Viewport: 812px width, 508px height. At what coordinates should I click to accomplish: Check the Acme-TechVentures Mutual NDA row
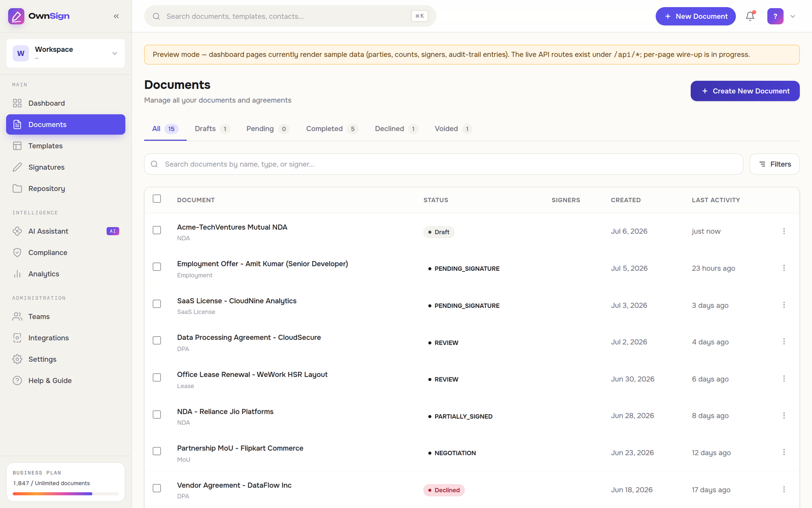click(x=157, y=230)
